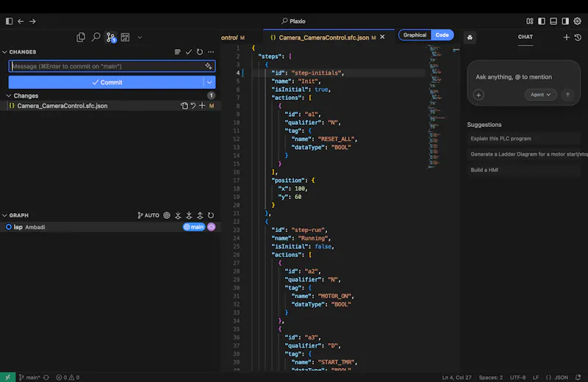Open the Commit button dropdown arrow
588x382 pixels.
point(209,82)
